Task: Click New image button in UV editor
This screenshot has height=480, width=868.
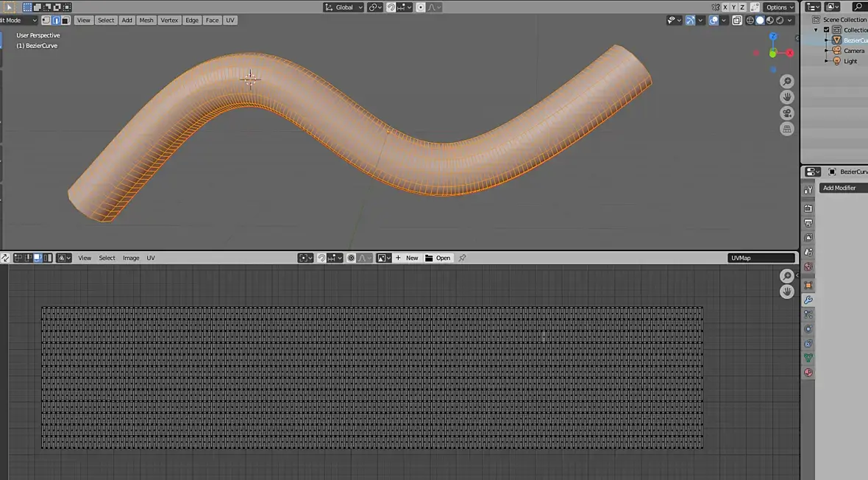Action: 407,258
